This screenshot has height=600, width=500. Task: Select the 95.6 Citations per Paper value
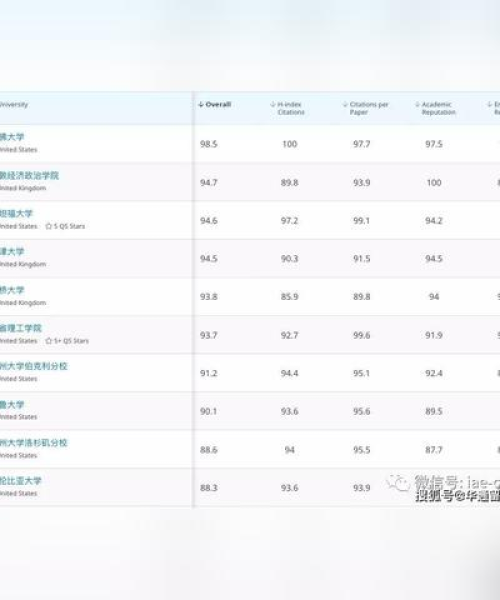362,411
